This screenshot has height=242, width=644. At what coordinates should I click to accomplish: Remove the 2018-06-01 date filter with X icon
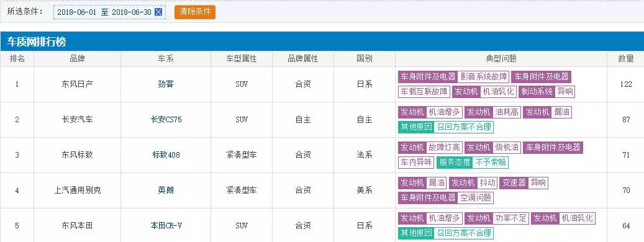158,12
